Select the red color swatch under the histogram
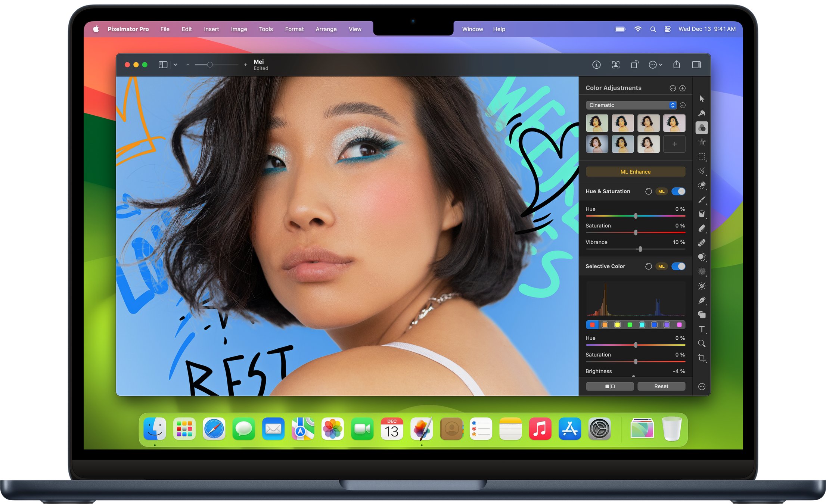The width and height of the screenshot is (826, 504). (592, 324)
